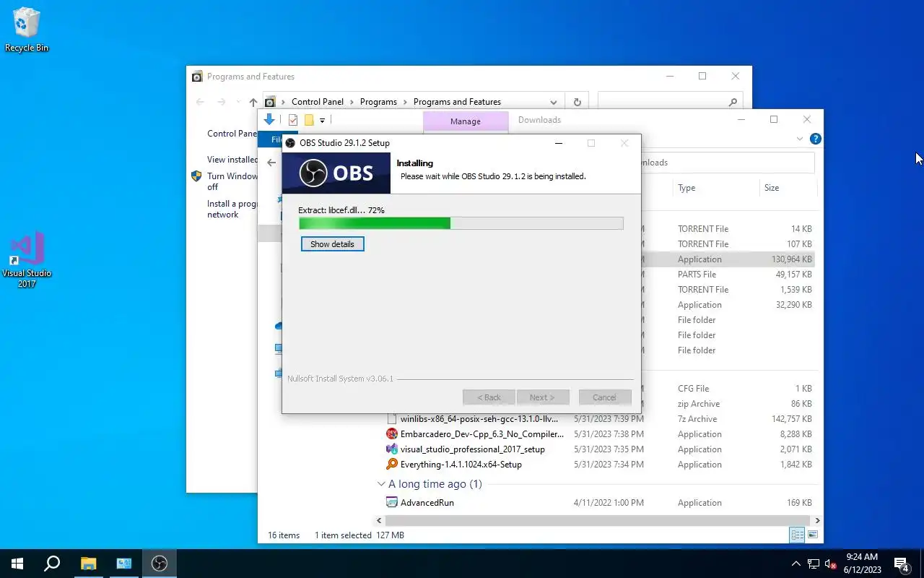The width and height of the screenshot is (924, 578).
Task: Click Embarcadero Dev-Cpp file icon
Action: click(392, 434)
